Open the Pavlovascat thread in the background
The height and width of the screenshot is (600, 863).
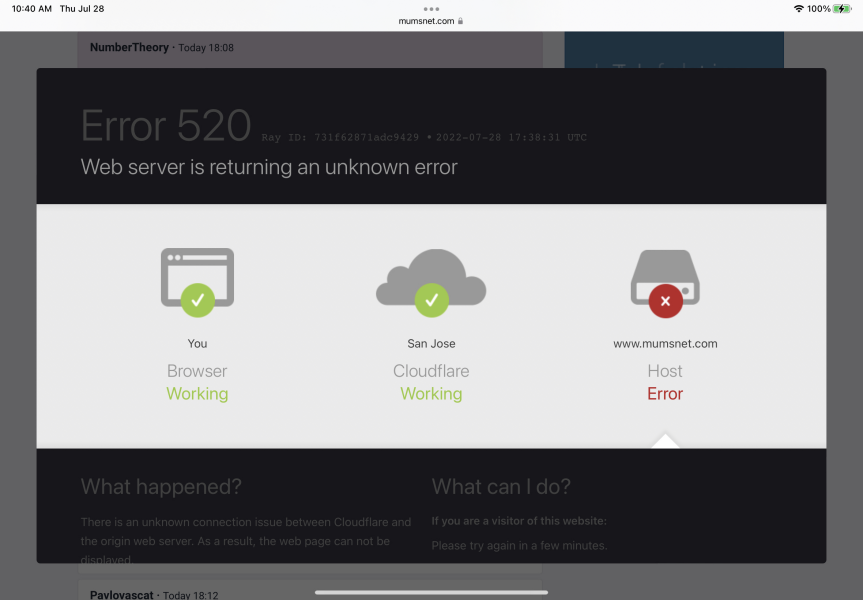(x=121, y=594)
